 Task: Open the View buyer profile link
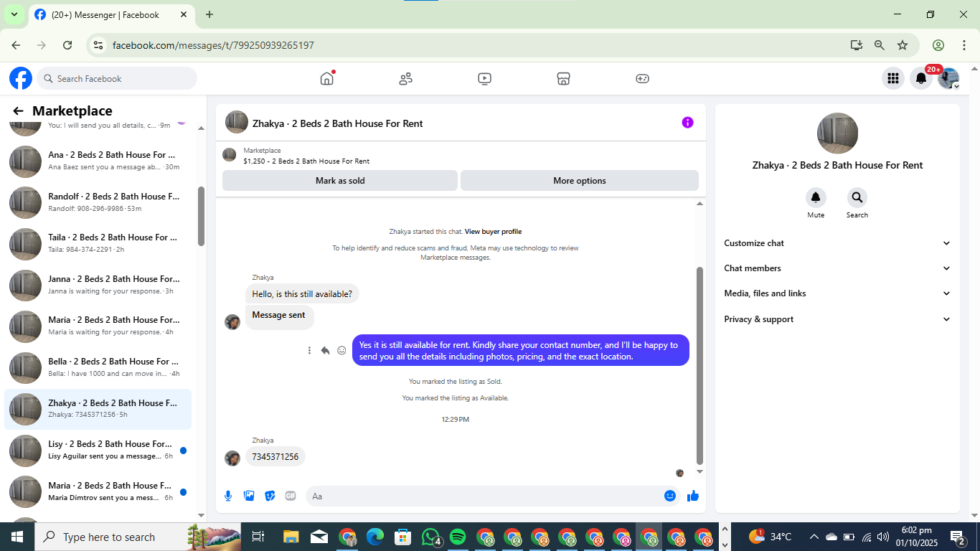click(493, 232)
